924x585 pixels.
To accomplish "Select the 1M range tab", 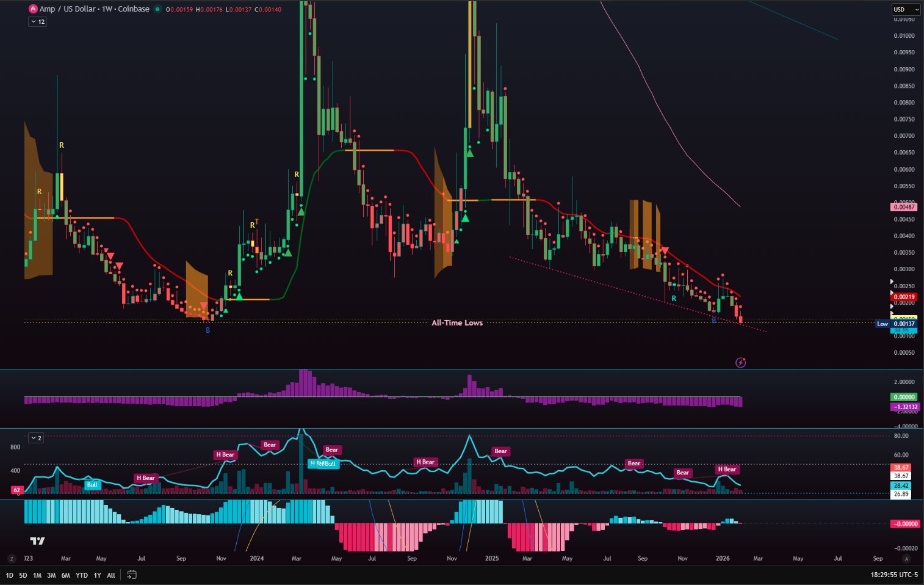I will (37, 575).
